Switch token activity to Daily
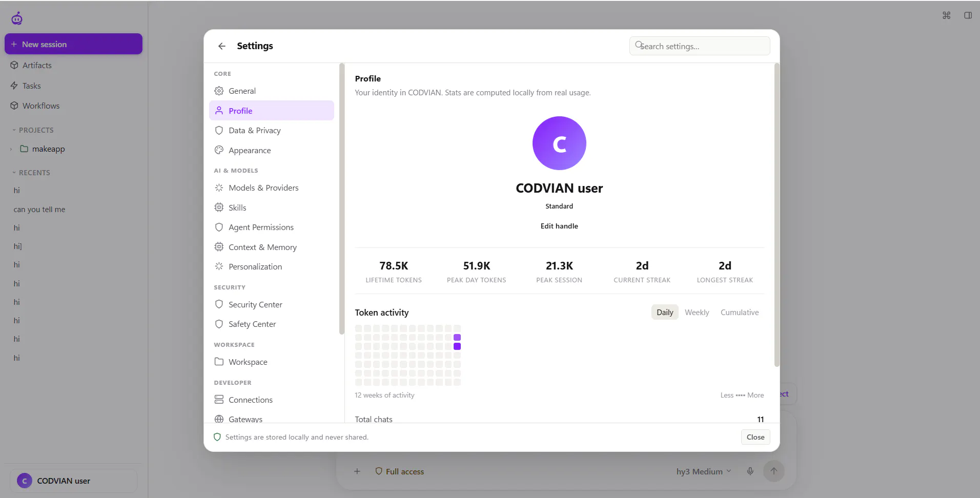 [665, 313]
